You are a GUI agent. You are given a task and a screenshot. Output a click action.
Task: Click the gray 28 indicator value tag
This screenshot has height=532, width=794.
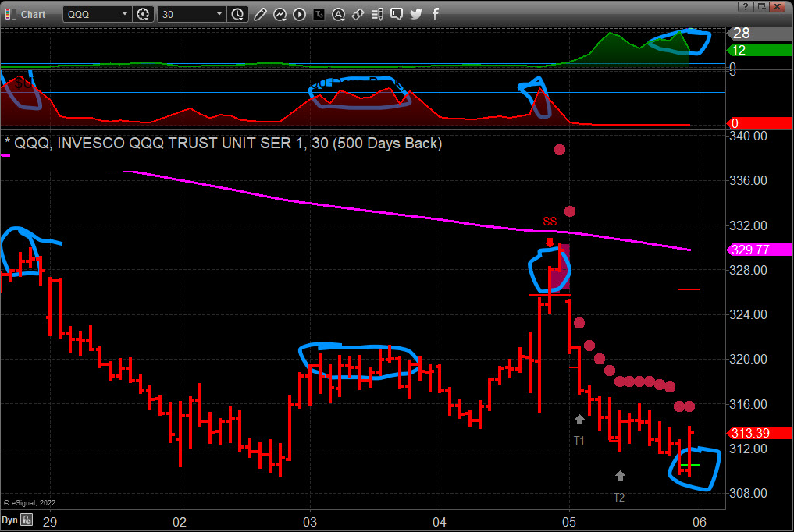pos(760,34)
